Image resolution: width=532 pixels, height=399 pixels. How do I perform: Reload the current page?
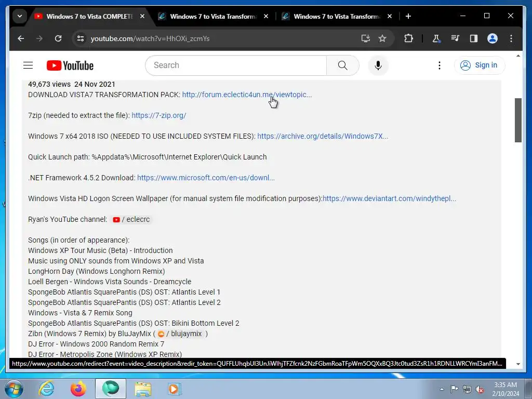point(58,38)
